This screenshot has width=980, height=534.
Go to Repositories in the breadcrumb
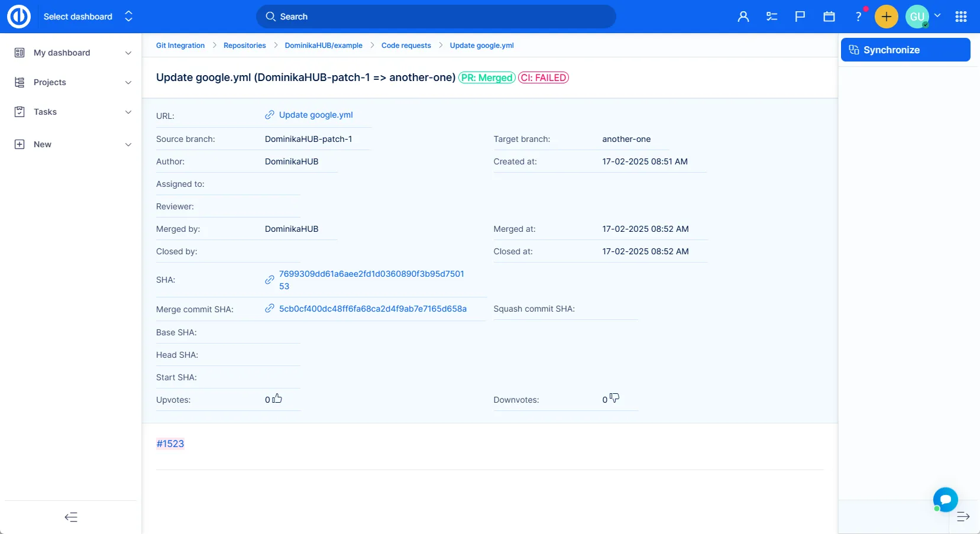click(x=244, y=46)
